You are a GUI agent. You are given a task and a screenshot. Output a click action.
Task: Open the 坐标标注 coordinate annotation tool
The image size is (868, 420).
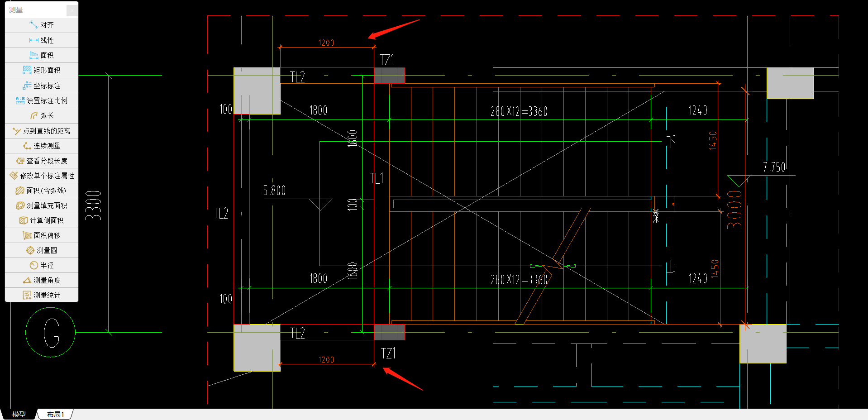[x=42, y=86]
